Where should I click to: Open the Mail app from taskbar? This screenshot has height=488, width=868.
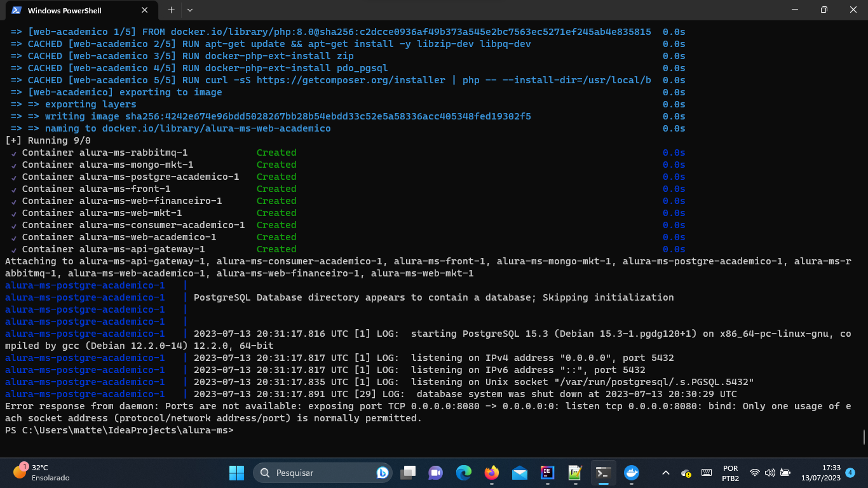520,473
